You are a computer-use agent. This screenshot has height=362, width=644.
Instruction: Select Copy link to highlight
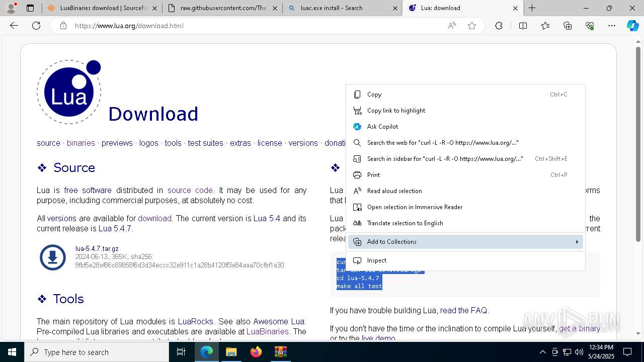pos(465,111)
